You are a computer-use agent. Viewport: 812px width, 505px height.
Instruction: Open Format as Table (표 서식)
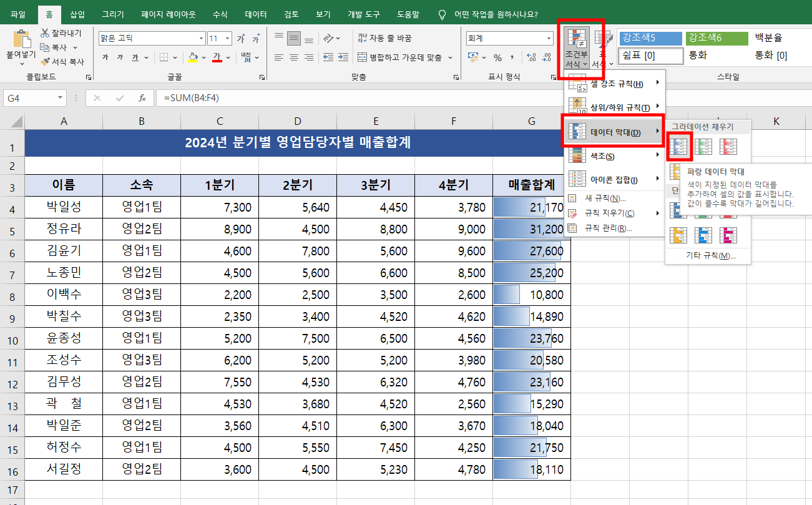point(603,48)
